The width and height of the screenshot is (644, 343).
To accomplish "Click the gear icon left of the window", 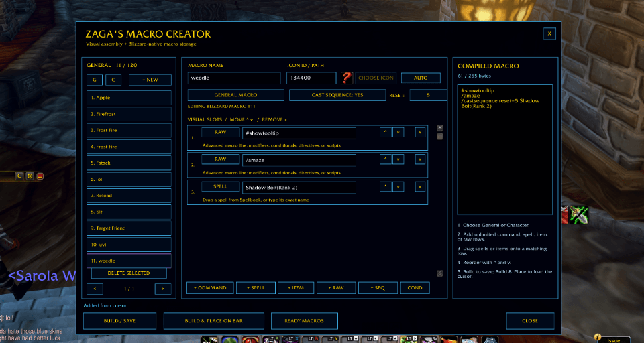I will [30, 176].
